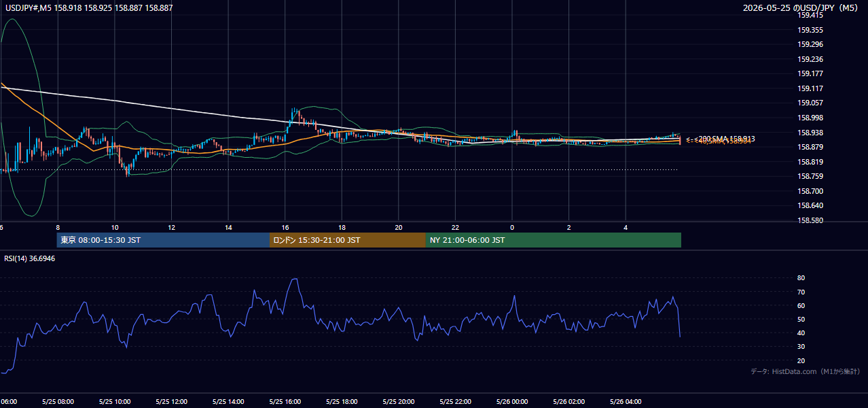Viewport: 868px width, 408px height.
Task: Select the NY 21:00-06:00 JST session bar
Action: (x=554, y=240)
